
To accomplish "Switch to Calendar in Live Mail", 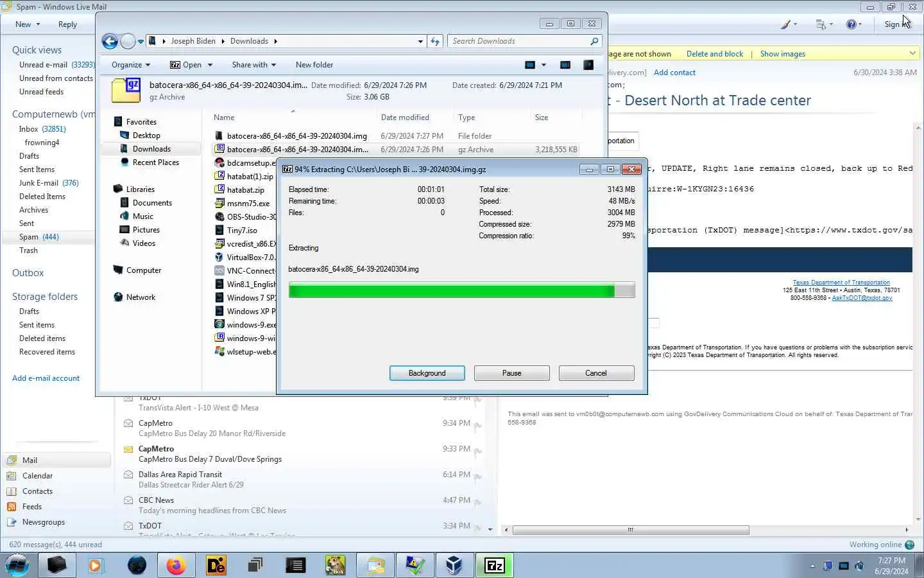I will [37, 476].
